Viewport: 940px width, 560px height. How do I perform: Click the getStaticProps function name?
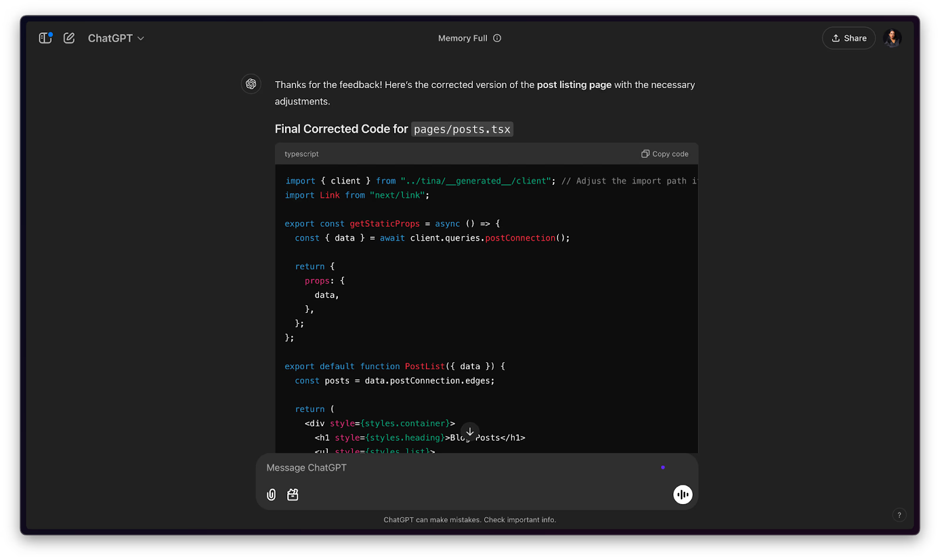coord(385,224)
